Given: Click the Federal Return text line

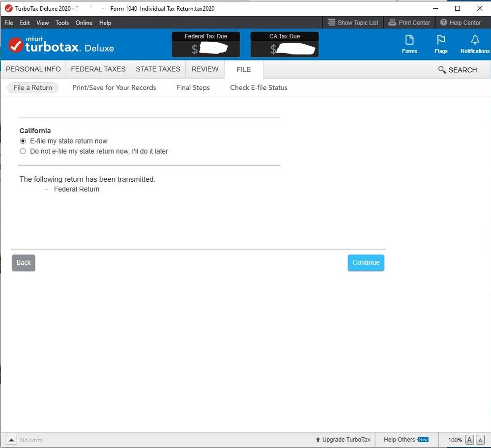Looking at the screenshot, I should [76, 189].
